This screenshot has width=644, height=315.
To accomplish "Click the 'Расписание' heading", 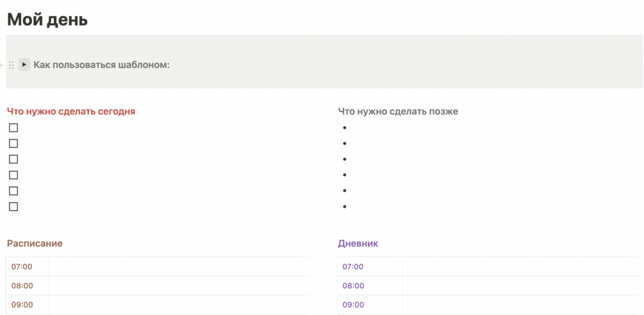I will pos(35,243).
